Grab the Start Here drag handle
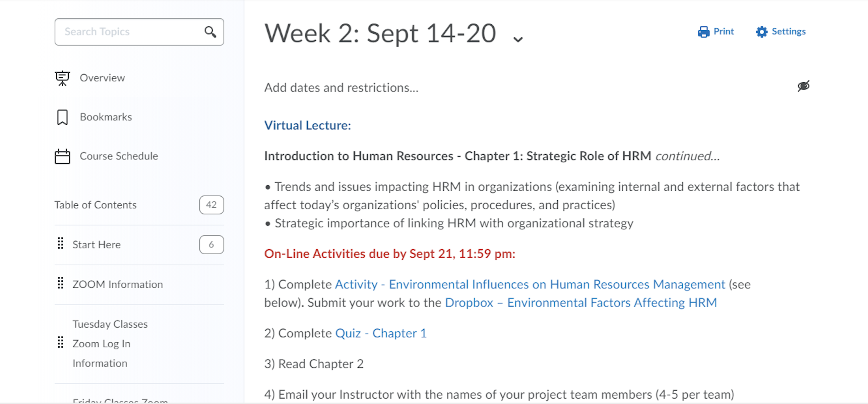This screenshot has height=404, width=868. (61, 243)
